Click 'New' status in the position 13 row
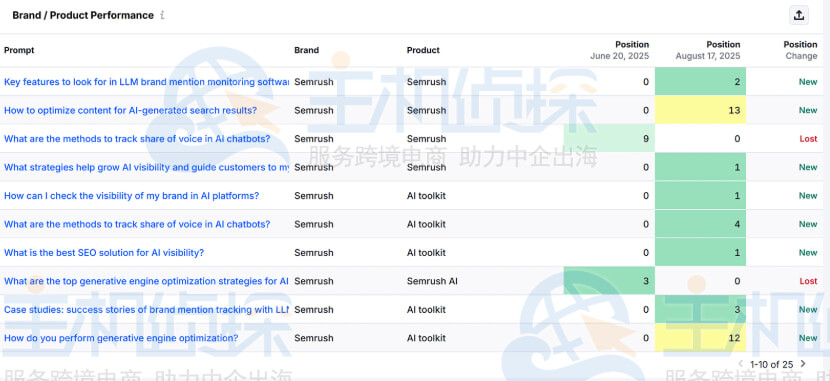Screen dimensions: 830x381 808,111
